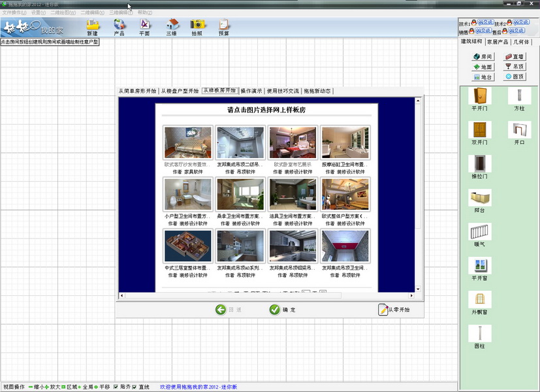The height and width of the screenshot is (392, 540).
Task: Click 放大 zoom in in status bar
Action: click(52, 387)
